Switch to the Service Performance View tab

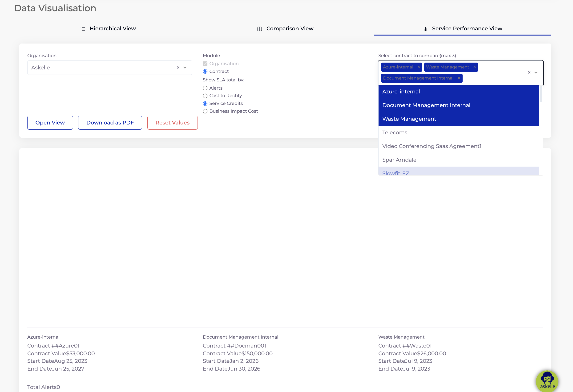(463, 28)
